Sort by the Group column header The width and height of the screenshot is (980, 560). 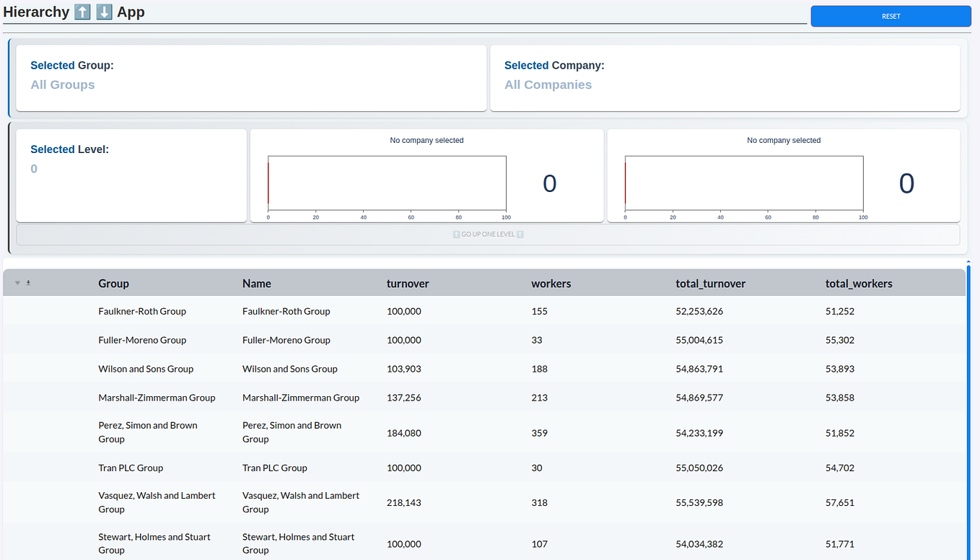click(114, 284)
